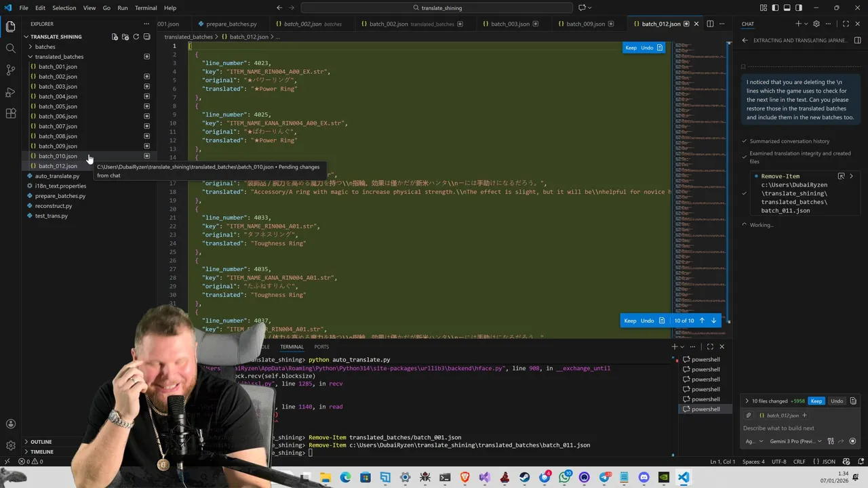Undo all changes in chat panel
868x488 pixels.
(x=837, y=401)
